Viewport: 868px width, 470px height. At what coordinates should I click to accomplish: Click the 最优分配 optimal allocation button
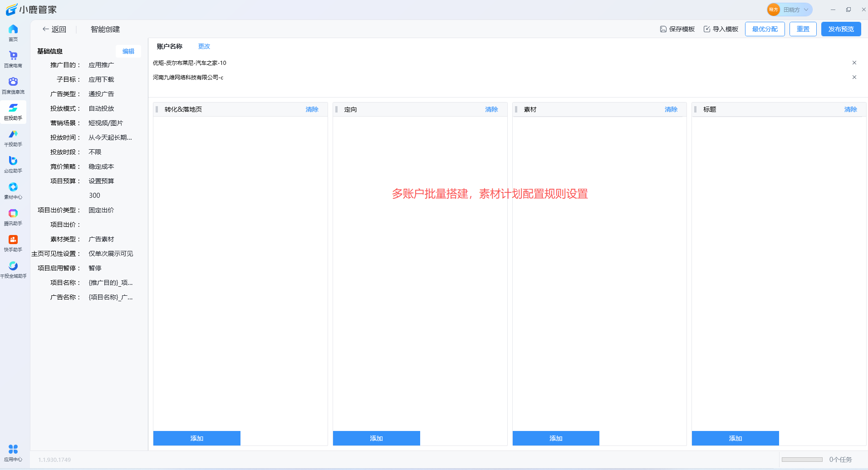point(764,29)
